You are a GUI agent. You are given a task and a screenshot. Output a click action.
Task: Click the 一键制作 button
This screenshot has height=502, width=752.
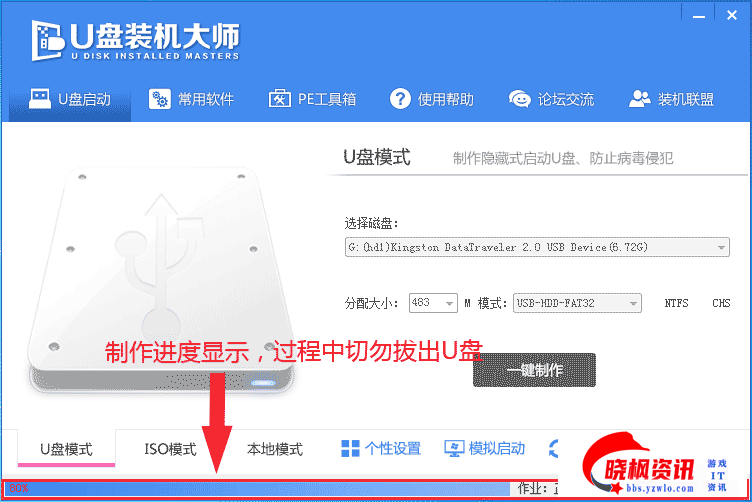(x=534, y=370)
